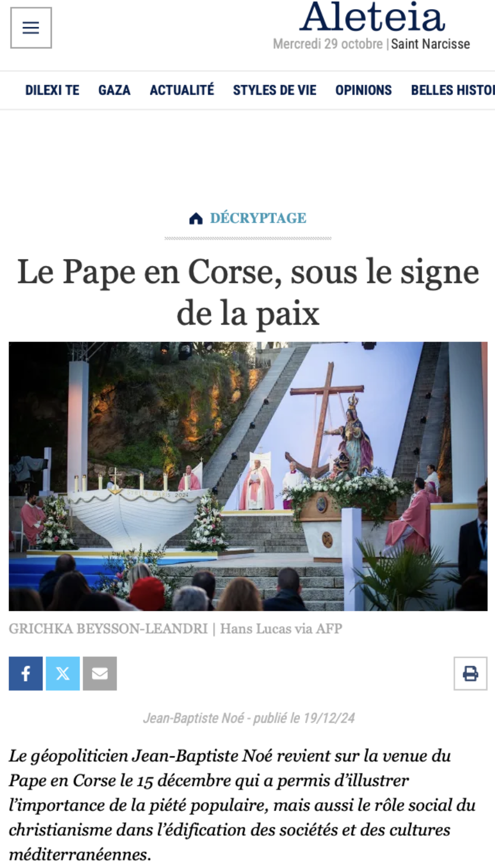This screenshot has width=495, height=868.
Task: Click the Pope in Corsica article photo
Action: (248, 476)
